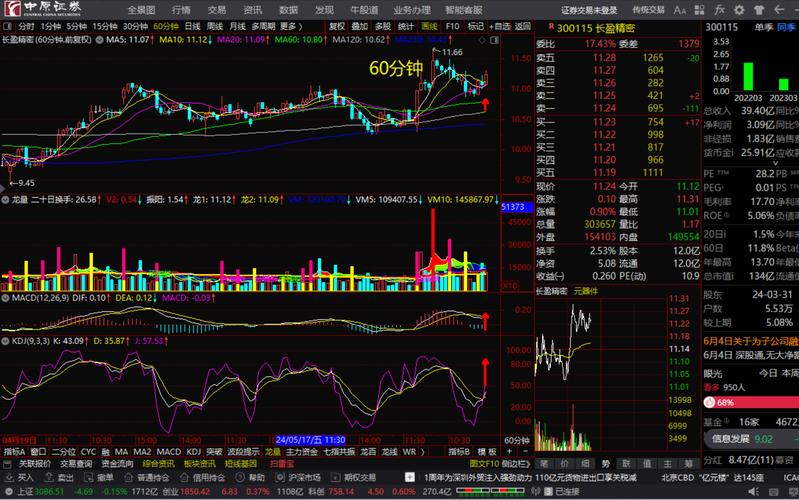Expand the 更多 timeframe dropdown
799x500 pixels.
[x=291, y=25]
